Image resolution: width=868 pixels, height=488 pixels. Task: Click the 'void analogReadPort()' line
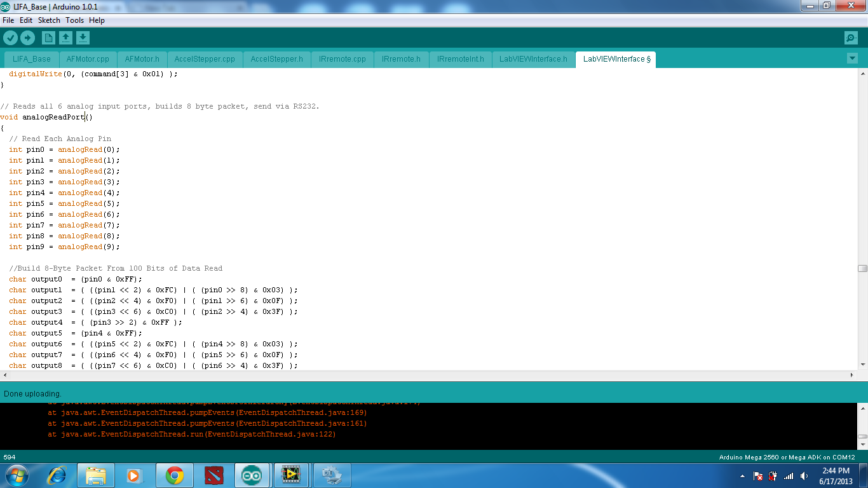click(46, 117)
